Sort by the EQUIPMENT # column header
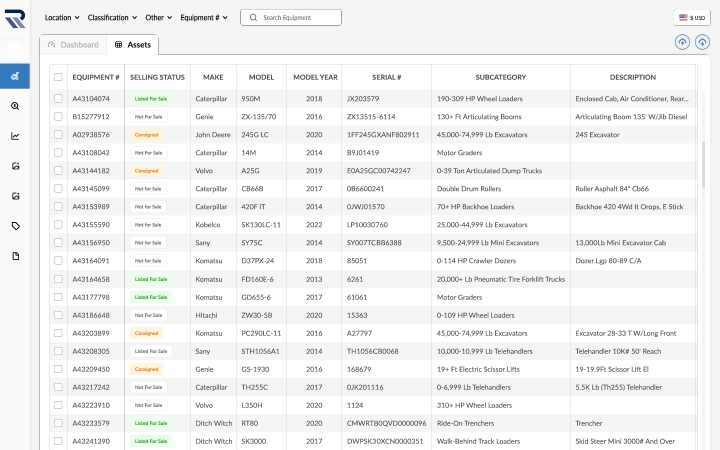 96,77
